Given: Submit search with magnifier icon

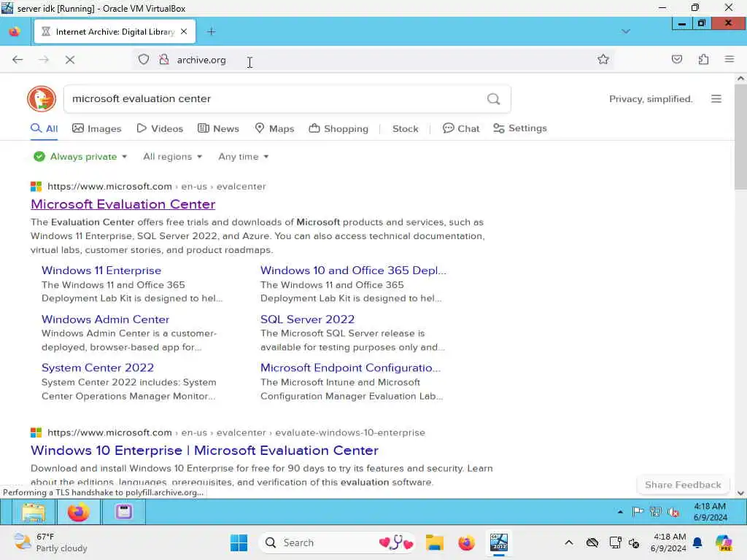Looking at the screenshot, I should (494, 98).
